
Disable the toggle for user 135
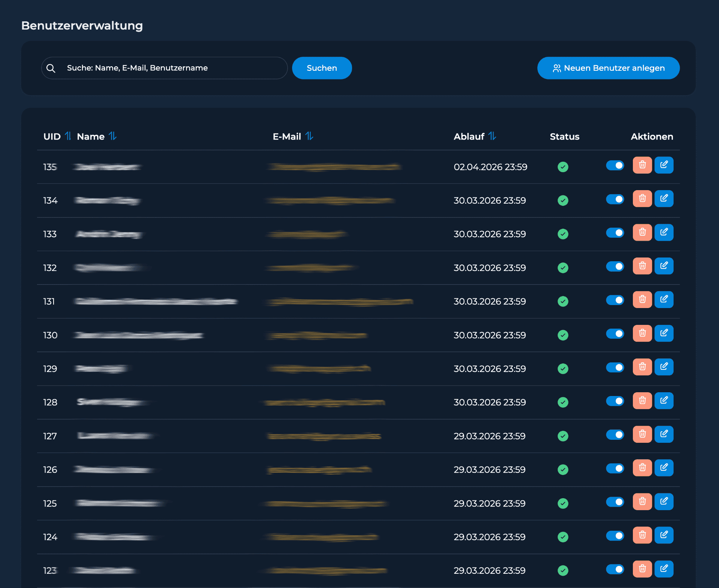coord(615,165)
